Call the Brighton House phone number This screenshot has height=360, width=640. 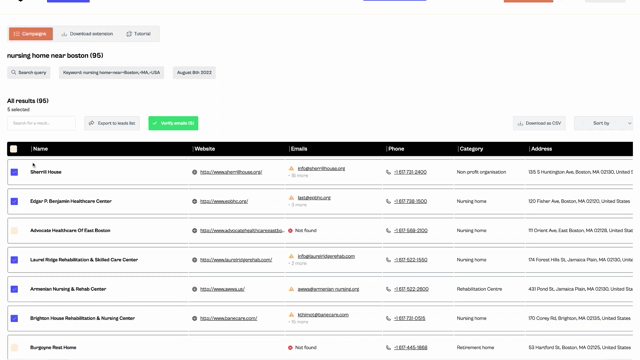[409, 318]
